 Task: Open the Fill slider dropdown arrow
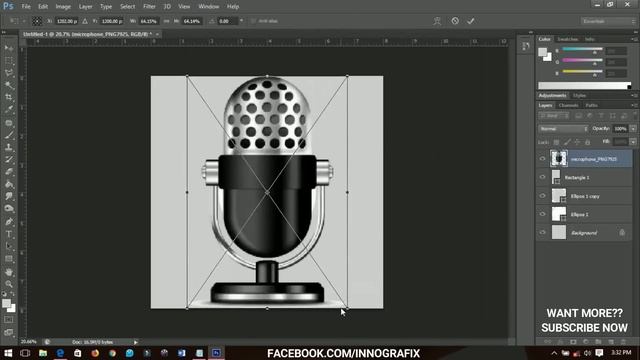coord(633,142)
